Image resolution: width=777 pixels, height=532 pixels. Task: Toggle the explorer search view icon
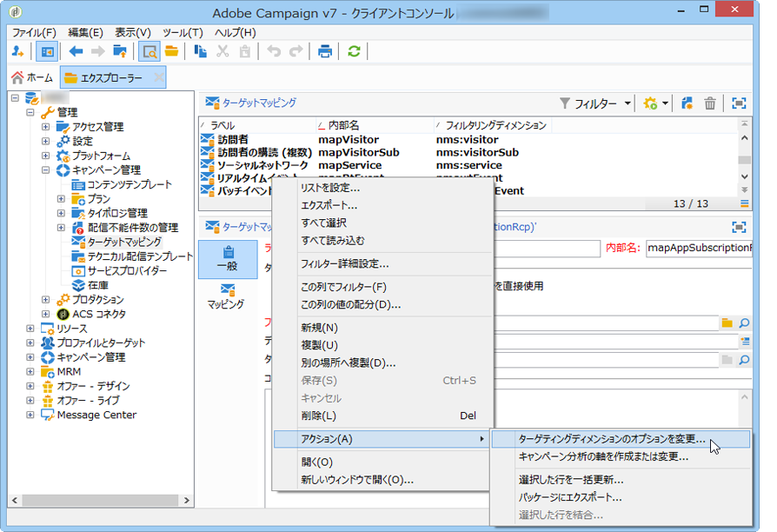(149, 51)
